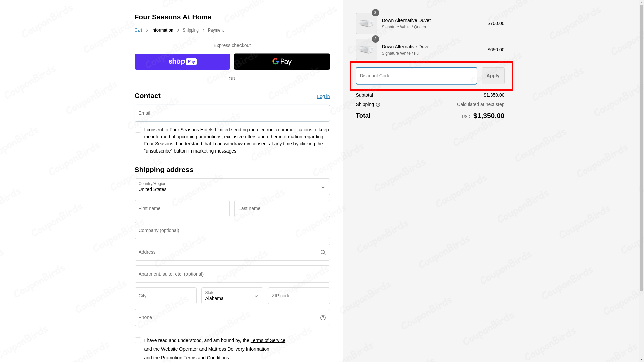Click the shipping help question mark icon
The width and height of the screenshot is (644, 362).
click(378, 105)
